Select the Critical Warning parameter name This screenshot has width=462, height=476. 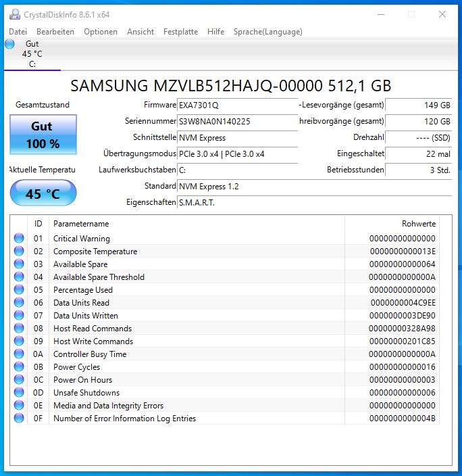click(x=82, y=238)
